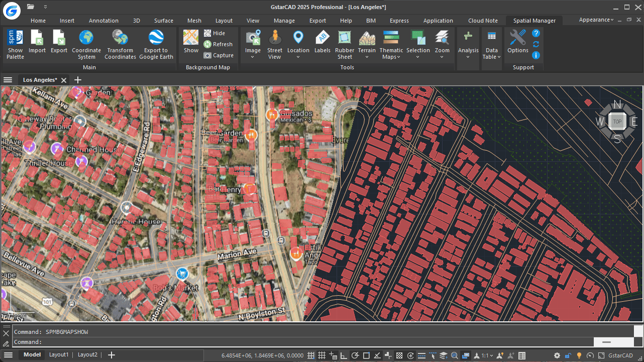Screen dimensions: 644x362
Task: Toggle Ortho mode in status bar
Action: (344, 355)
